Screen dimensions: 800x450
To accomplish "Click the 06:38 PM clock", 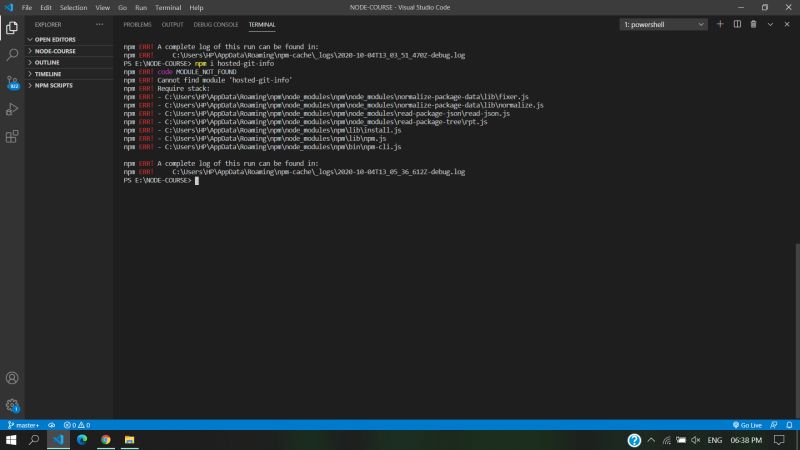I will tap(746, 440).
